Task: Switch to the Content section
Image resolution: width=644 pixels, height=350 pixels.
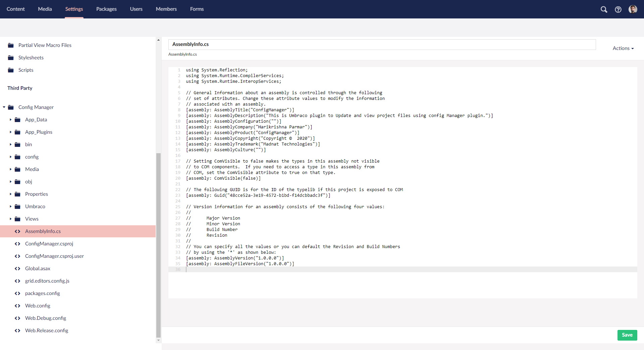Action: [16, 9]
